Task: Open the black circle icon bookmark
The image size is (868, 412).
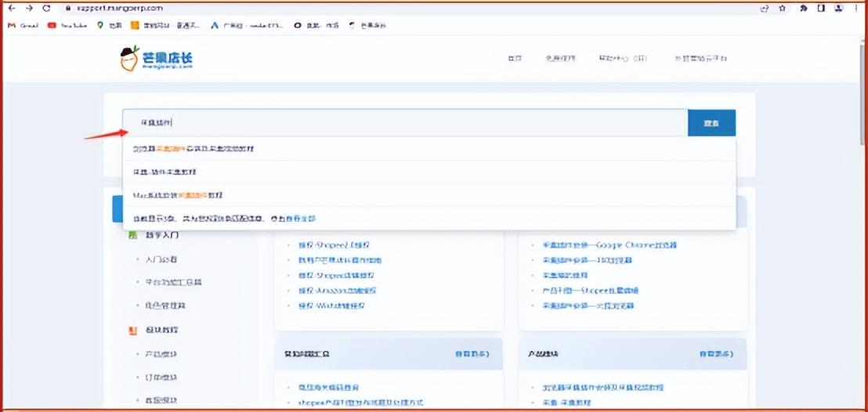Action: 316,26
